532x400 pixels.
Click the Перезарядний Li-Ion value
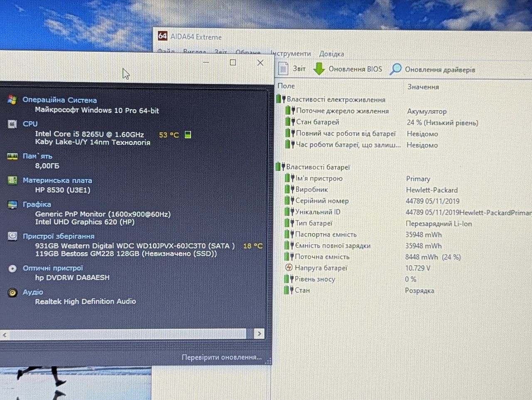click(x=438, y=223)
